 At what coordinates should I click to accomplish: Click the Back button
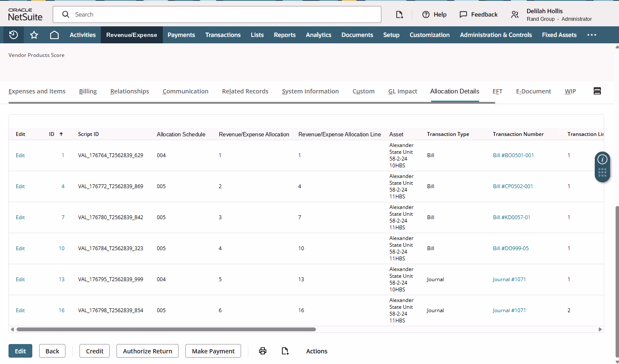[x=52, y=351]
